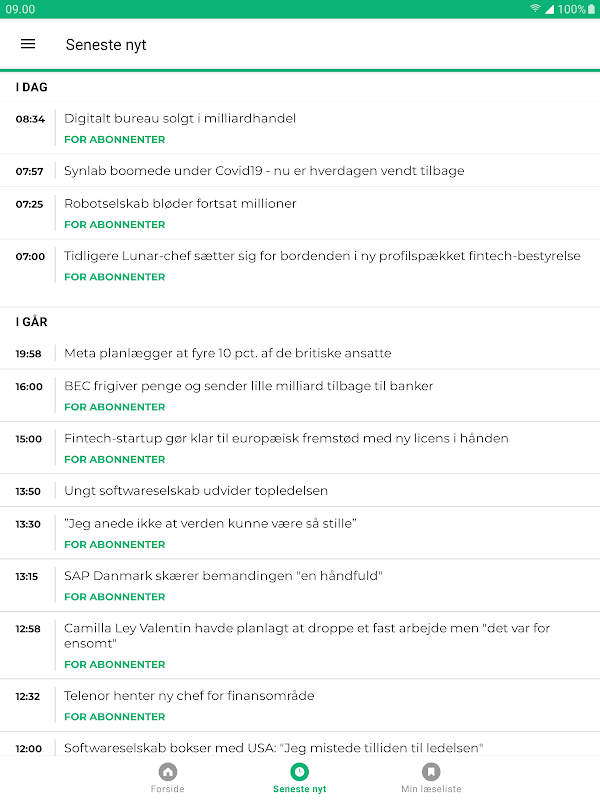Tap the Seneste nyt clock icon

coord(299,771)
